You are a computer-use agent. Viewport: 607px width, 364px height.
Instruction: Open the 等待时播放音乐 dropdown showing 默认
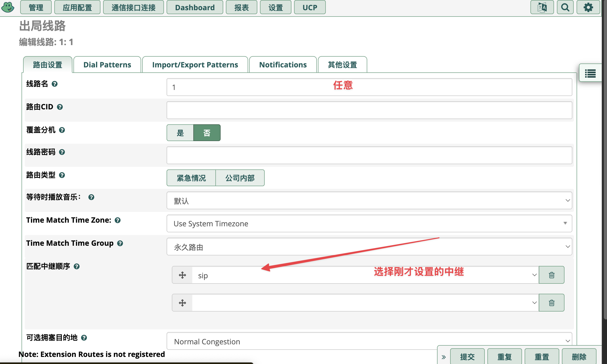tap(369, 201)
